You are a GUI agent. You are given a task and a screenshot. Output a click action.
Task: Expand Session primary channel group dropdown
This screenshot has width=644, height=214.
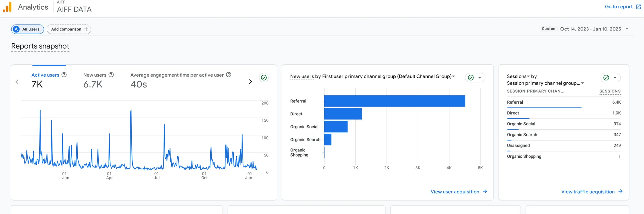click(582, 83)
